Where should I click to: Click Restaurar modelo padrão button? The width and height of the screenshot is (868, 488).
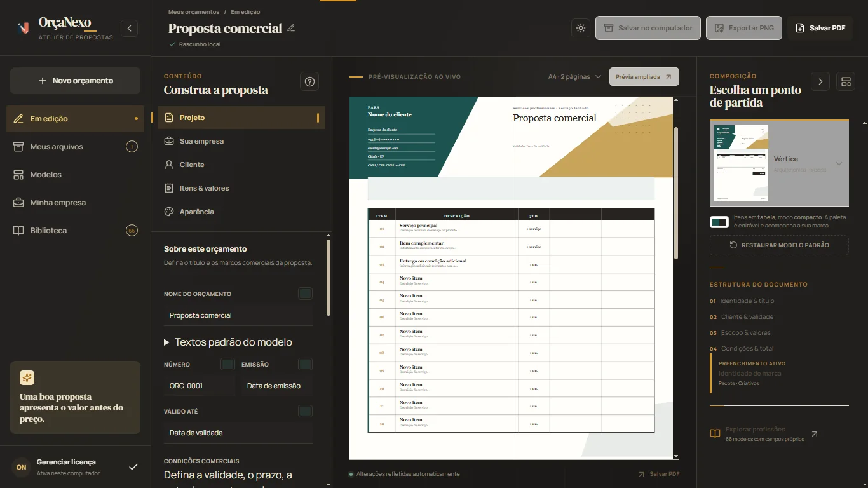coord(779,245)
